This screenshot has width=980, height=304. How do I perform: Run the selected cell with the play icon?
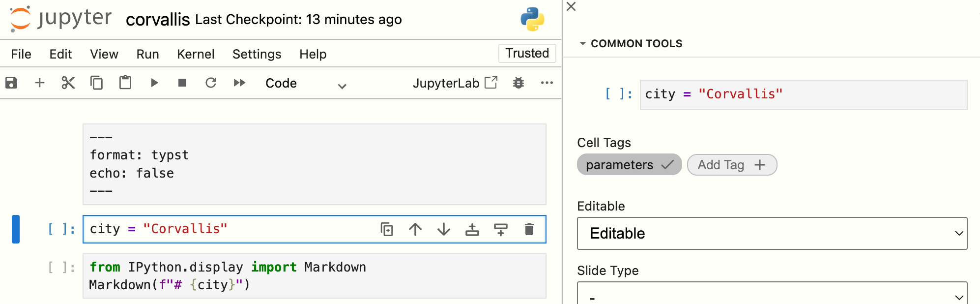[x=154, y=83]
